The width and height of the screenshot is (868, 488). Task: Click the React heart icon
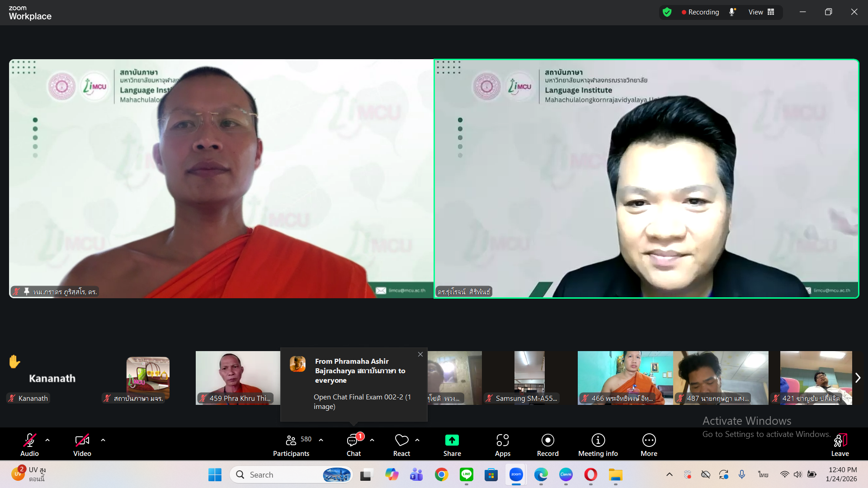click(401, 440)
